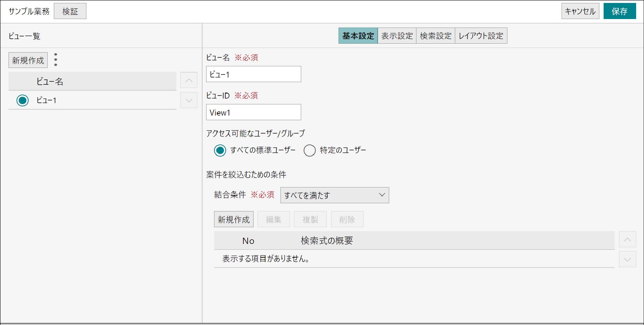Click the disabled 編集 button
This screenshot has width=644, height=325.
tap(274, 219)
